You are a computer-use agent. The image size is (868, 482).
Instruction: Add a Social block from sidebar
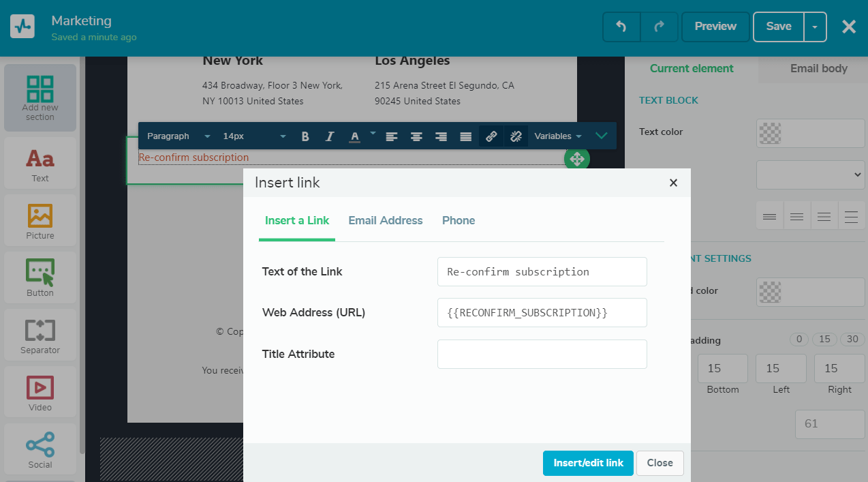pyautogui.click(x=40, y=449)
